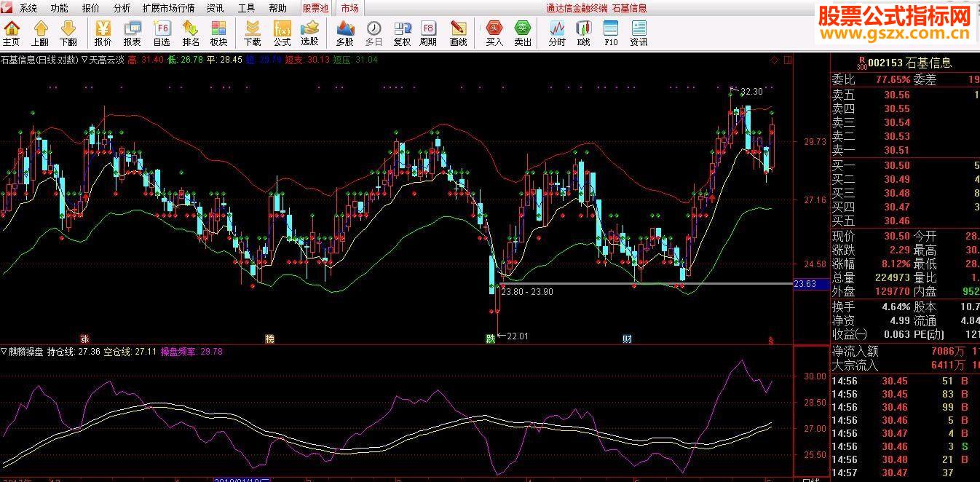The height and width of the screenshot is (482, 980).
Task: Click the 股票池 tab button
Action: click(x=315, y=8)
